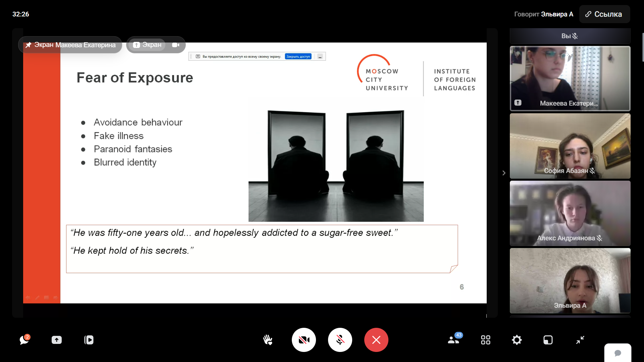This screenshot has height=362, width=644.
Task: Select Эльвира А video tile
Action: coord(570,281)
